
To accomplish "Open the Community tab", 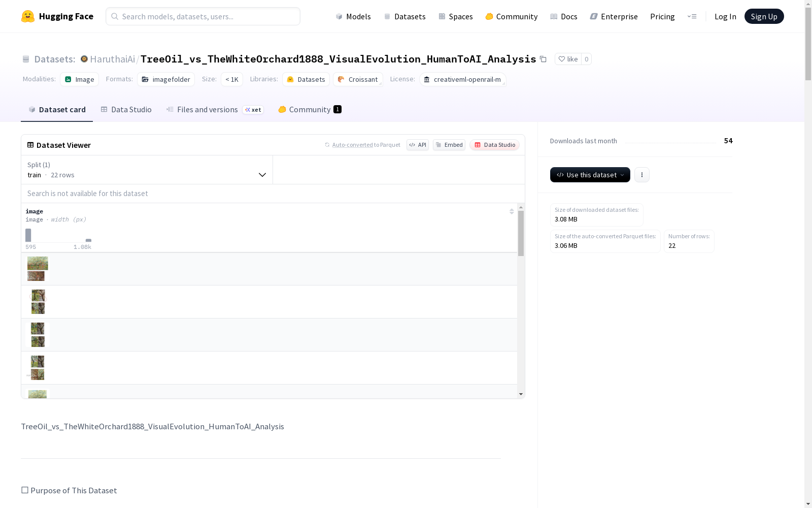I will click(310, 109).
